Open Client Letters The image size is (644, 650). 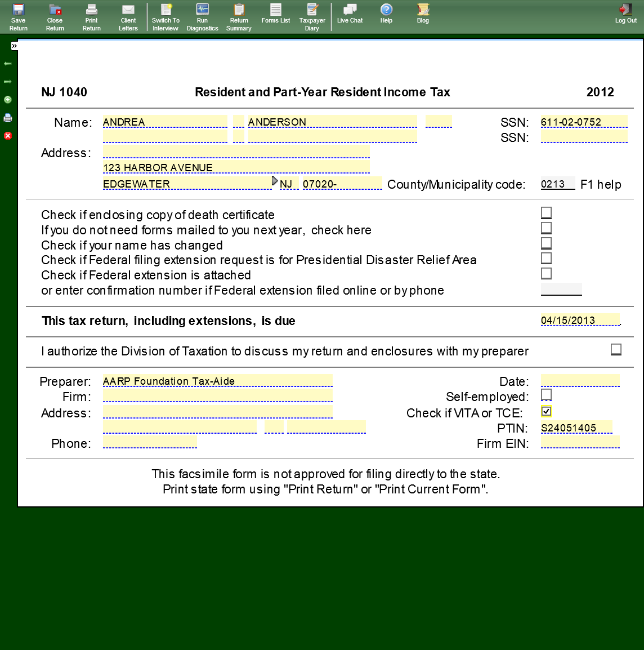tap(128, 17)
